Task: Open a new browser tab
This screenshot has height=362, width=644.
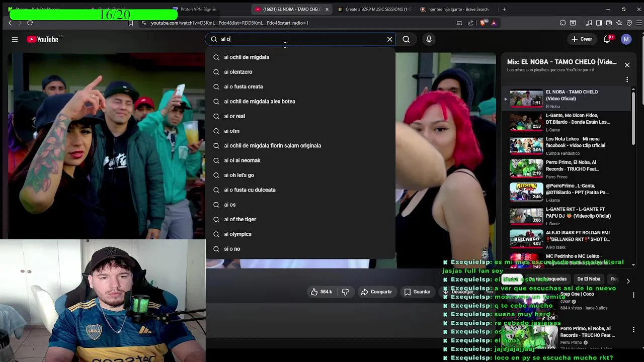Action: (x=505, y=9)
